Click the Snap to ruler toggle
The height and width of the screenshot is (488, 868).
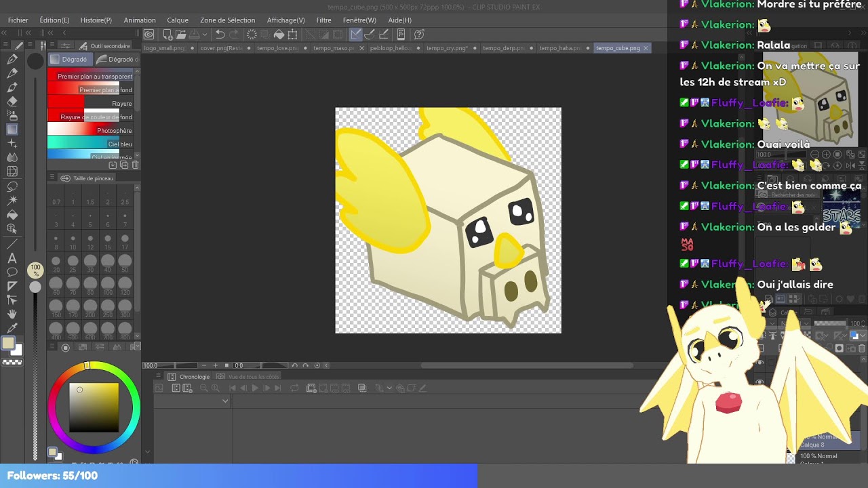point(356,35)
